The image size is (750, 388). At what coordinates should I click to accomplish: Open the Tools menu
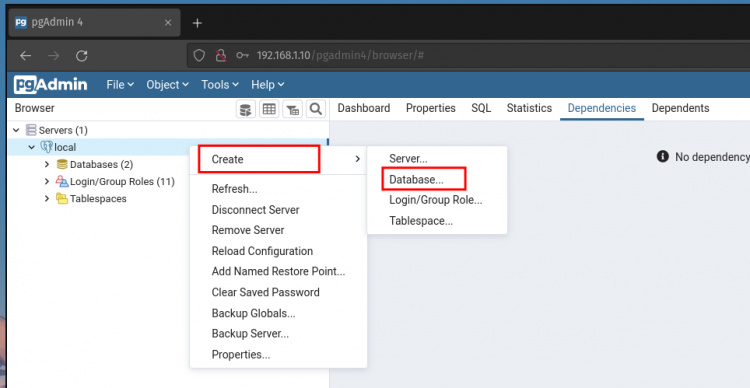(x=220, y=85)
